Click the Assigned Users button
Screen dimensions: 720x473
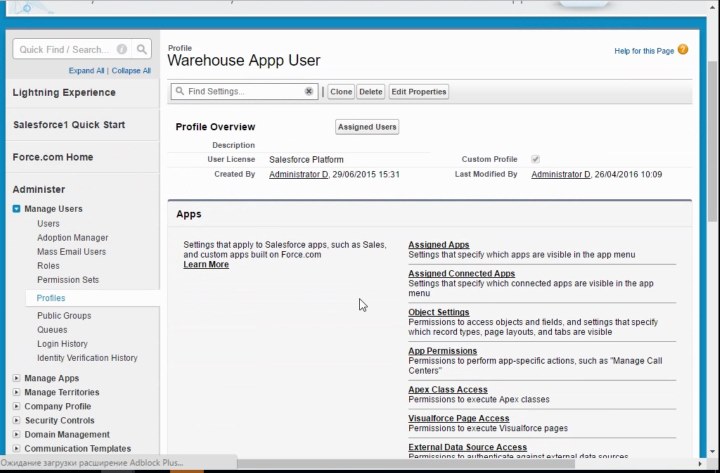367,127
